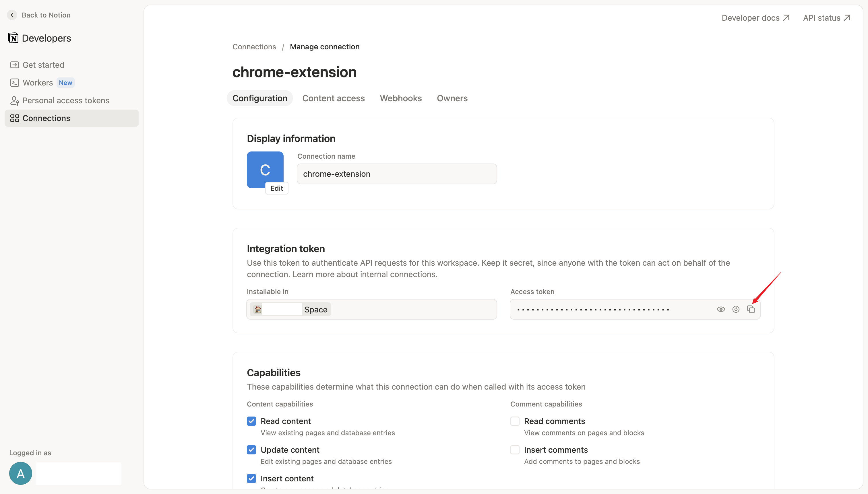Click the New badge next to Workers
Image resolution: width=868 pixels, height=494 pixels.
(65, 82)
